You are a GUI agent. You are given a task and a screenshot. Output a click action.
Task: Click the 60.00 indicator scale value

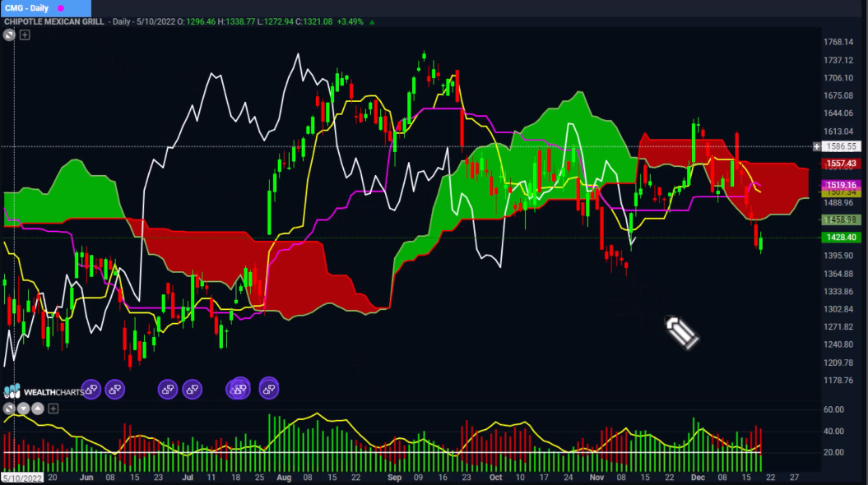pos(833,410)
